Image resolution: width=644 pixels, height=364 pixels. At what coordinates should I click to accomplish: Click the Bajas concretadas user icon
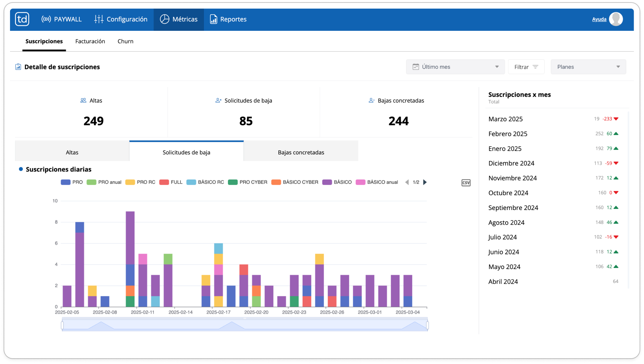click(372, 101)
